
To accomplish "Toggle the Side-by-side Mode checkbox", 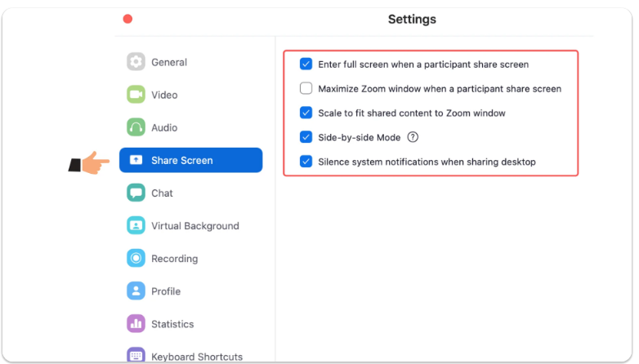I will click(x=306, y=137).
